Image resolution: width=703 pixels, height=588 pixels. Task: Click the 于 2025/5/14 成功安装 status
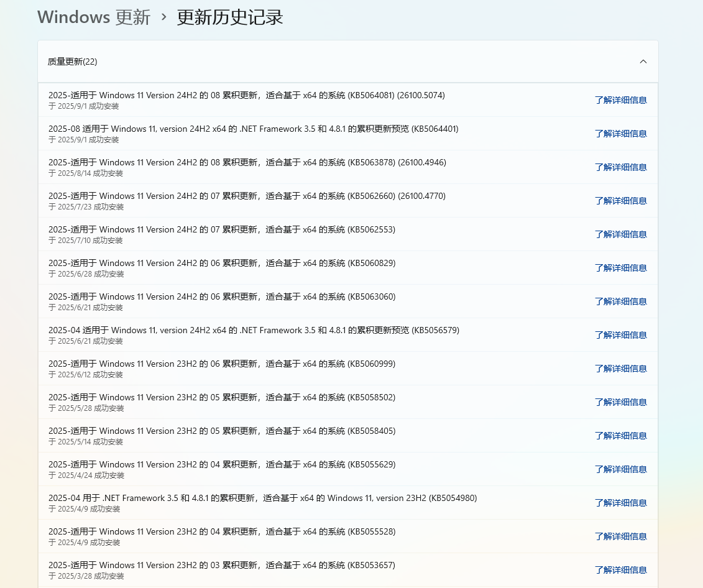click(86, 442)
